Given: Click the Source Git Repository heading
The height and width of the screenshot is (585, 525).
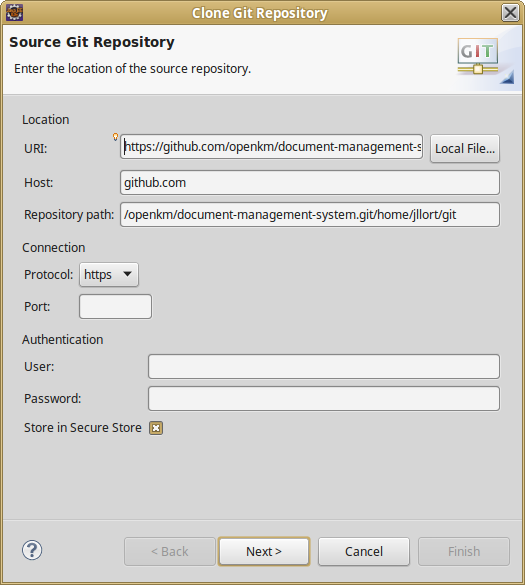Looking at the screenshot, I should click(x=92, y=42).
